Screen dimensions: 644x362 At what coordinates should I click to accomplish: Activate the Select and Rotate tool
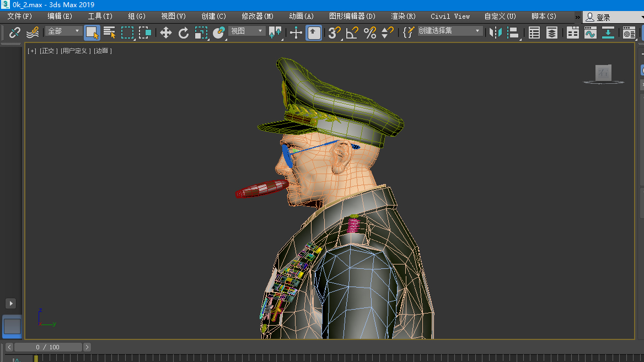tap(184, 33)
